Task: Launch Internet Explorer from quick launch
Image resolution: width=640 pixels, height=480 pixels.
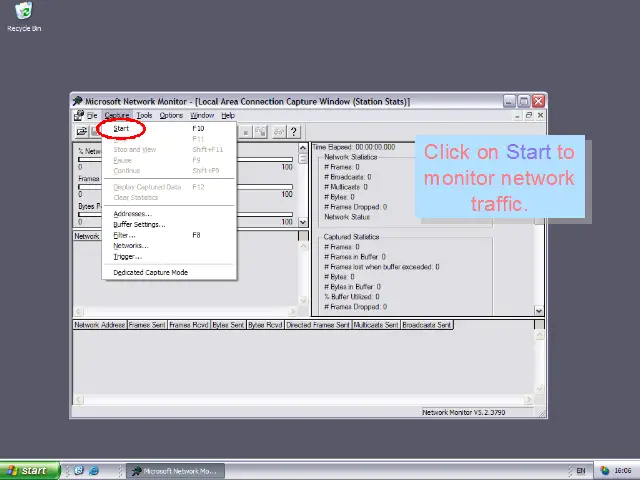Action: point(94,471)
